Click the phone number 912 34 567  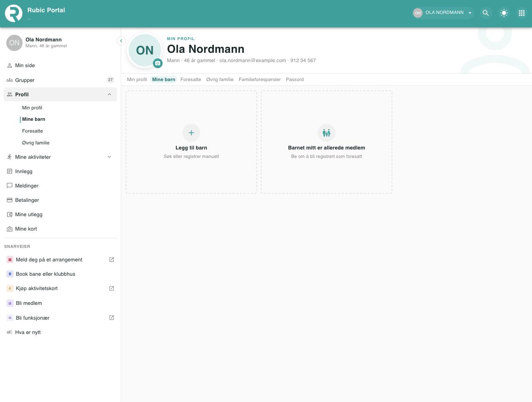tap(303, 60)
